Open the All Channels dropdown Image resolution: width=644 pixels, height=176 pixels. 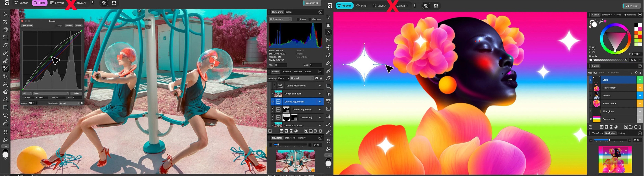coord(280,19)
